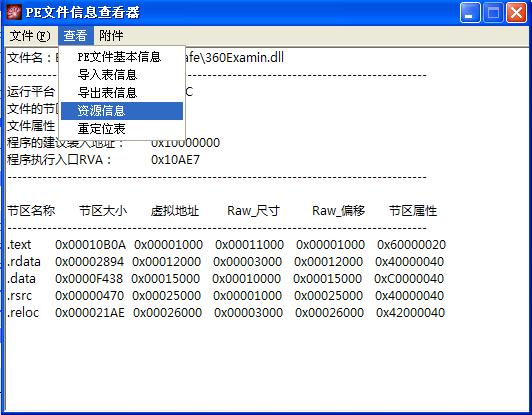Click the value 0x00010B0A
532x415 pixels.
coord(90,245)
